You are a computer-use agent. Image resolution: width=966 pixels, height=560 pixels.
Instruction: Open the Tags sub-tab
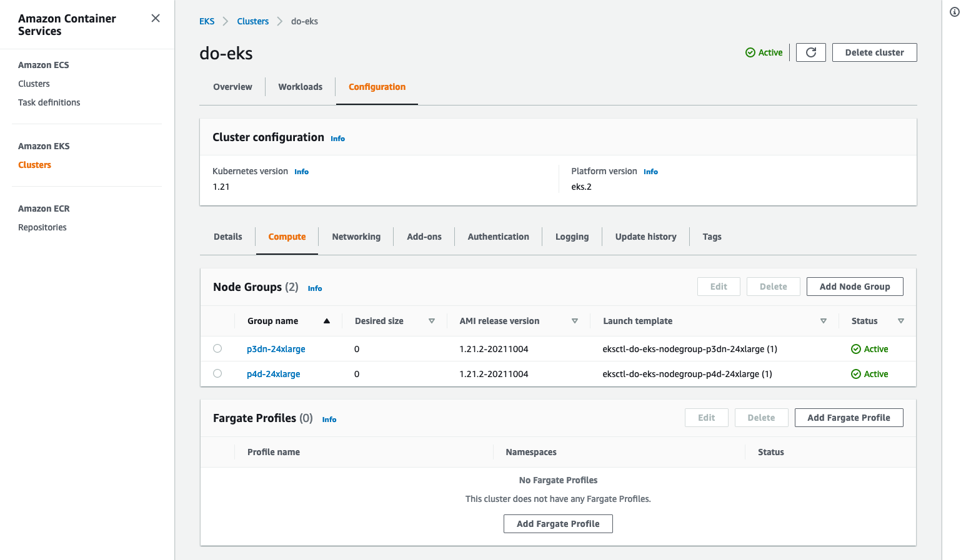point(712,237)
